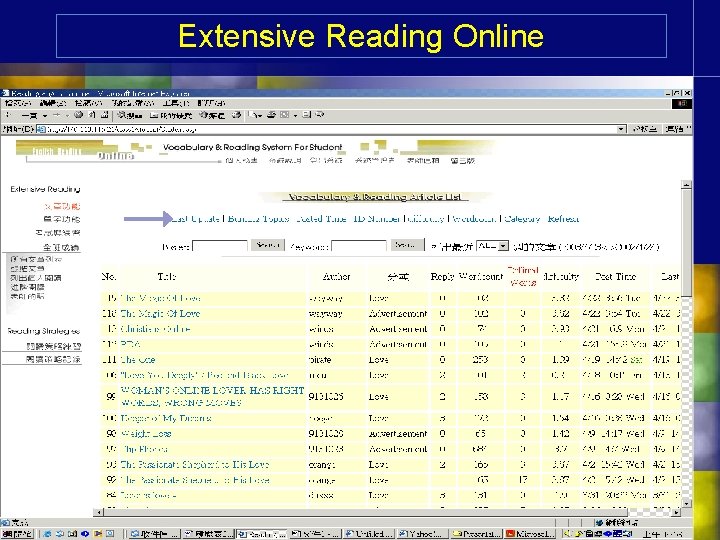720x540 pixels.
Task: Sort articles by ID Number
Action: (x=377, y=219)
